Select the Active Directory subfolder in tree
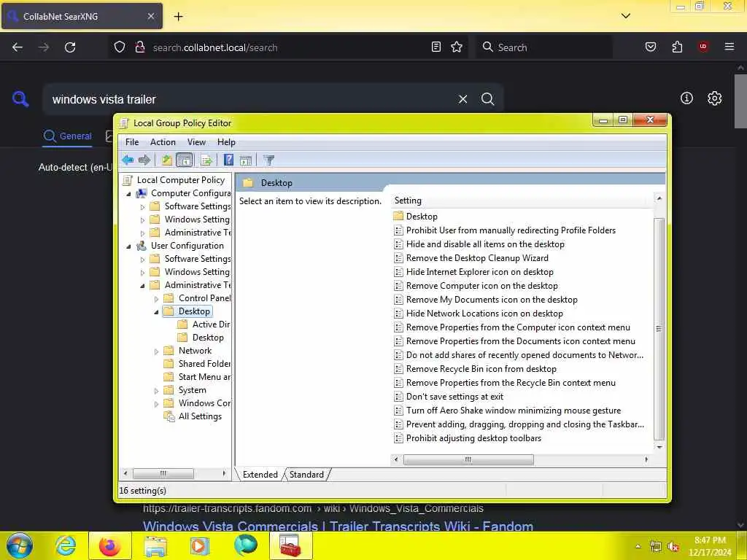Image resolution: width=747 pixels, height=560 pixels. pos(204,324)
